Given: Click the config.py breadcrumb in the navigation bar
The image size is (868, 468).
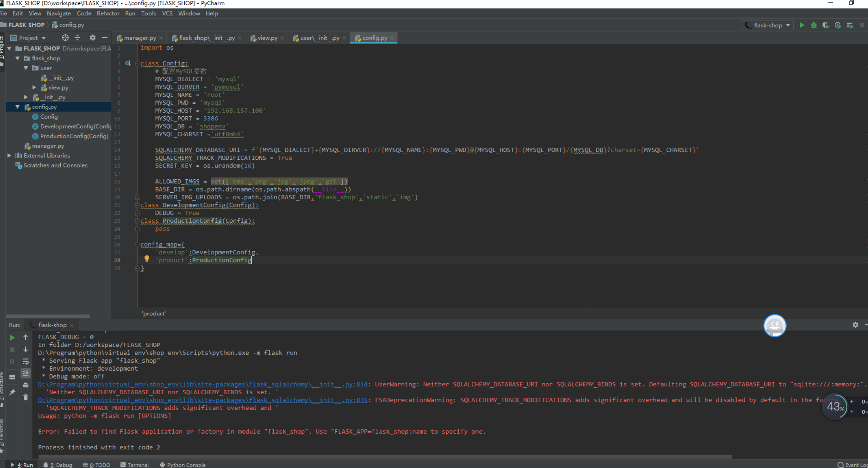Looking at the screenshot, I should [x=68, y=25].
